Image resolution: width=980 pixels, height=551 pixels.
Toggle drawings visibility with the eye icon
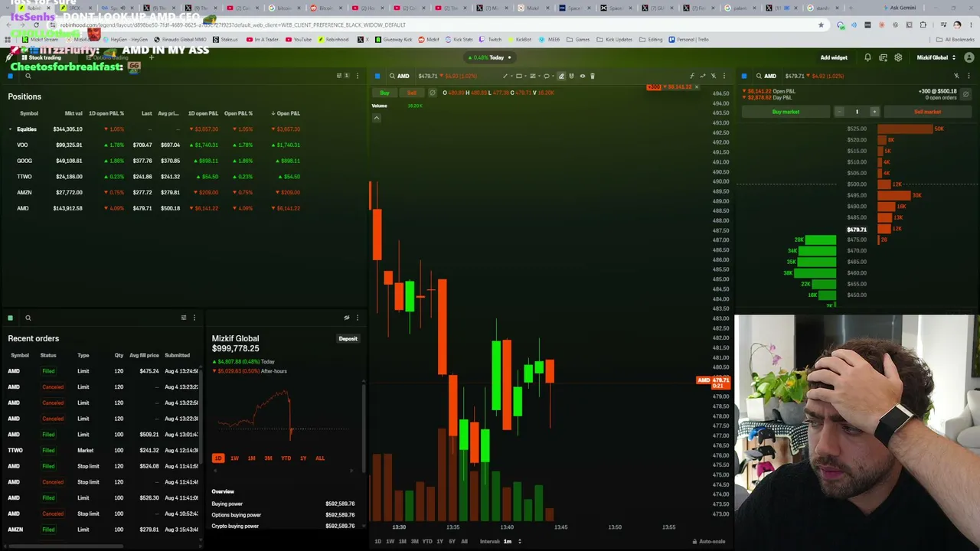point(583,76)
